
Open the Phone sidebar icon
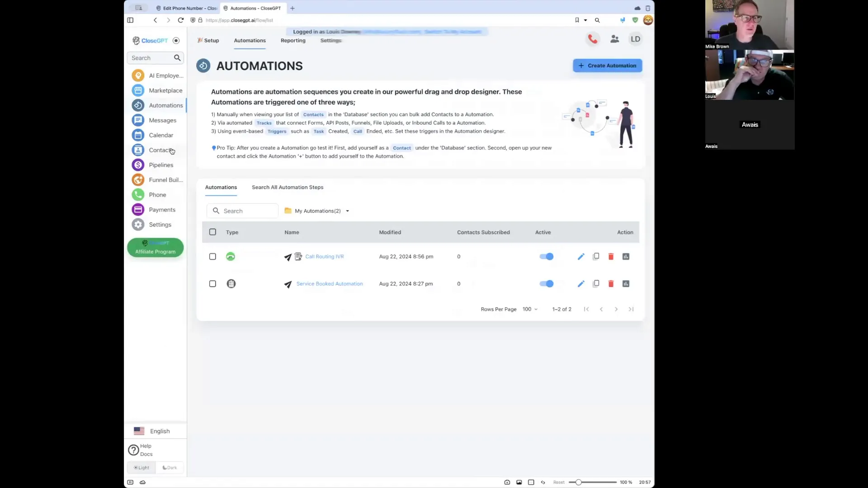pos(138,195)
